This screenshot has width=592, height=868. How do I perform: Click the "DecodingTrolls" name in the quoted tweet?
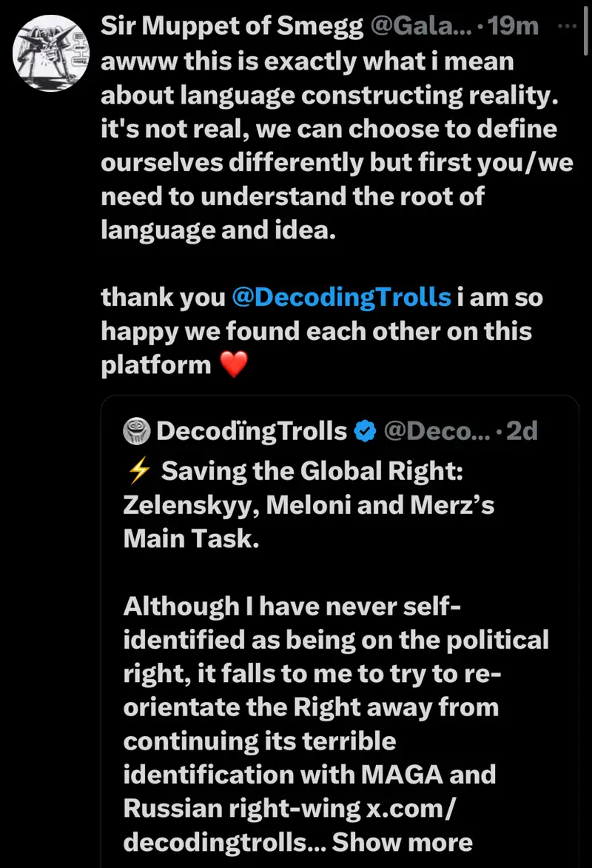coord(252,430)
